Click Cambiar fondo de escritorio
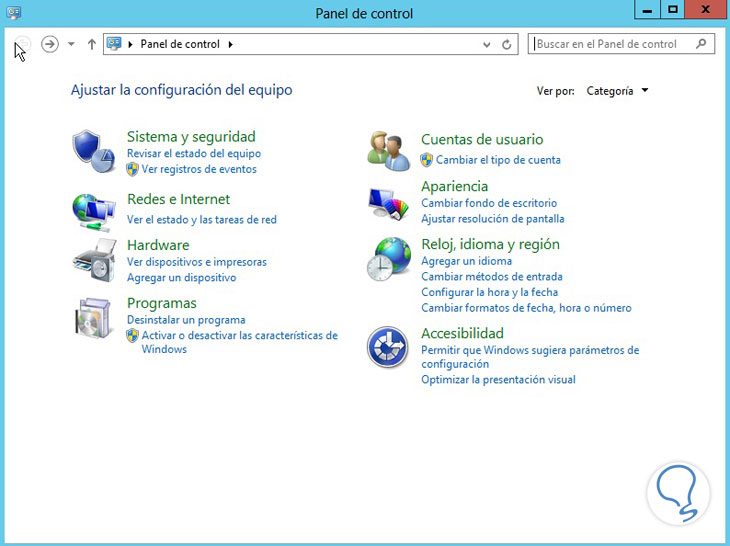 tap(489, 203)
